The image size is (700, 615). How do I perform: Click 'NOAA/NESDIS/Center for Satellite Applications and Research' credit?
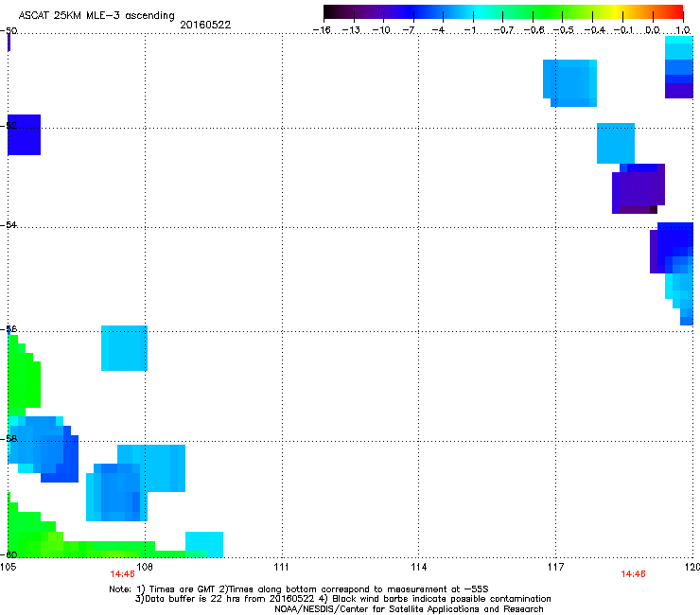[x=409, y=609]
